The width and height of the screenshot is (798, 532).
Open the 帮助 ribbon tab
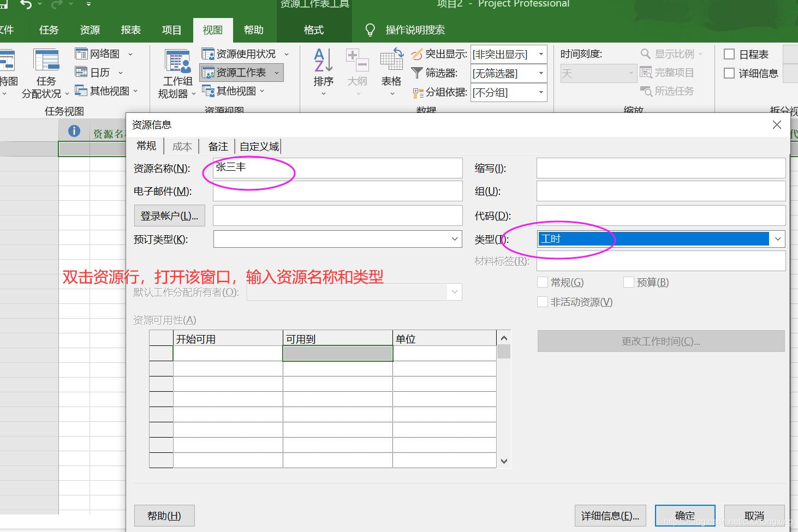point(254,30)
